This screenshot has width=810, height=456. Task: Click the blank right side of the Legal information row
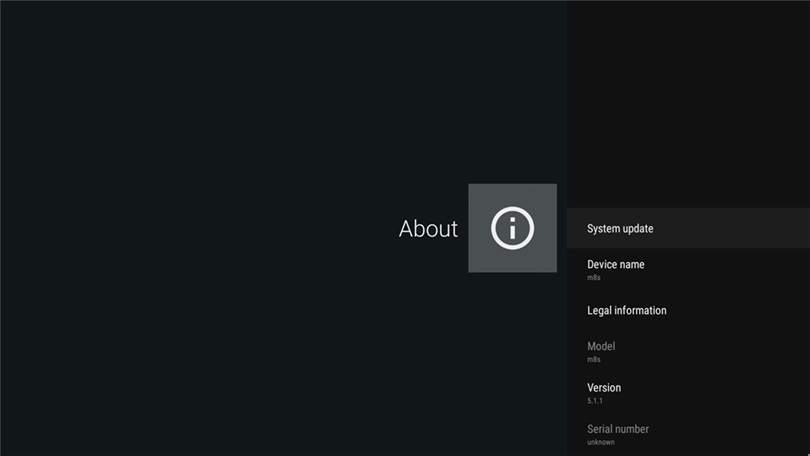(x=750, y=311)
